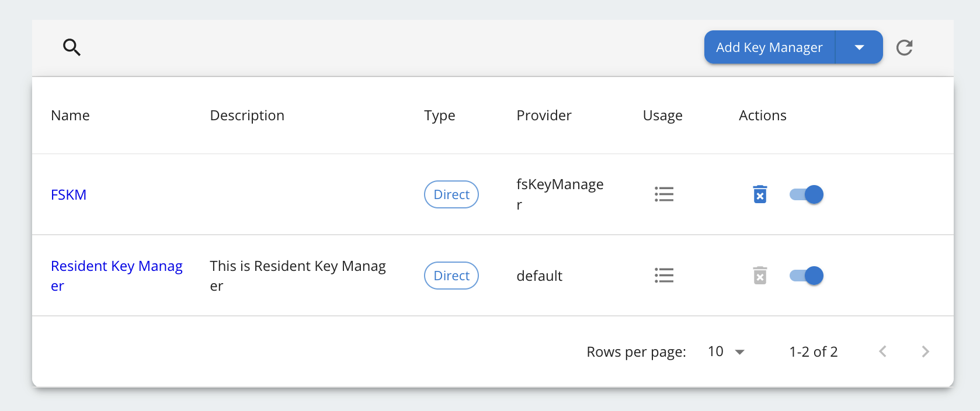This screenshot has width=980, height=411.
Task: View usage list for FSKM
Action: click(x=664, y=194)
